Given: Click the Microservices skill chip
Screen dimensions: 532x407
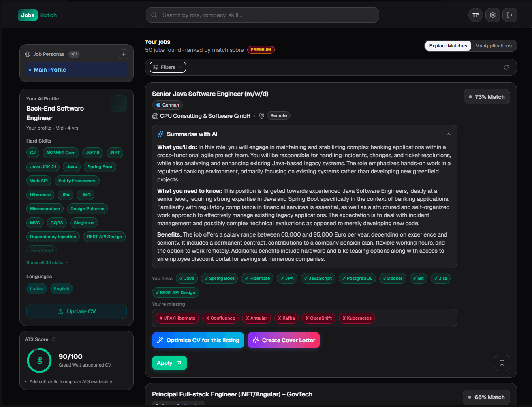Looking at the screenshot, I should coord(45,209).
